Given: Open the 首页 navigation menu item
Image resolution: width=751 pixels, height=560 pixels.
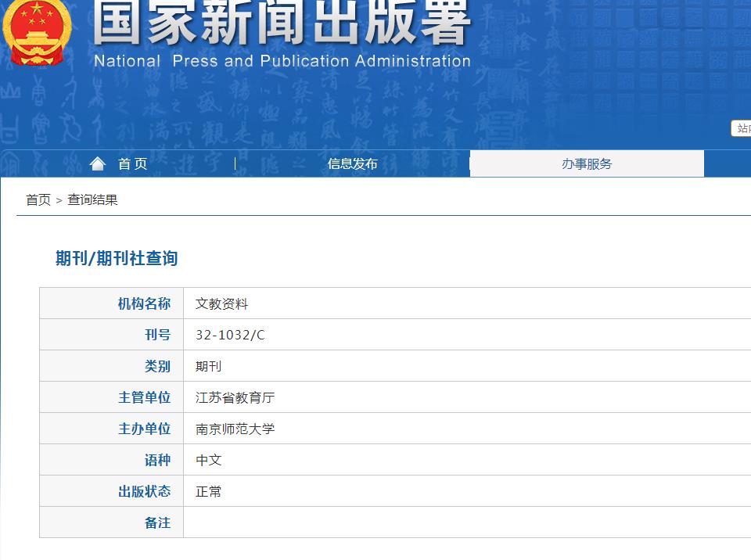Looking at the screenshot, I should [133, 163].
